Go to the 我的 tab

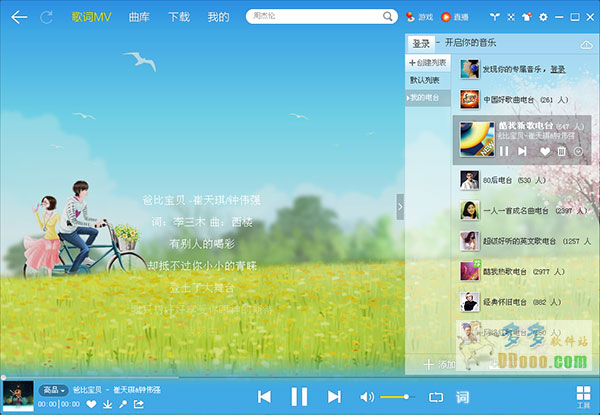tap(218, 17)
